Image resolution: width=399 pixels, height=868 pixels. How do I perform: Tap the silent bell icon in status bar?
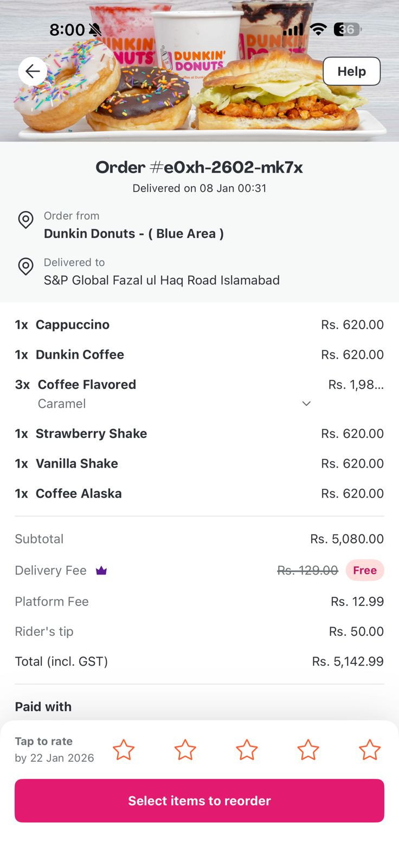tap(95, 30)
